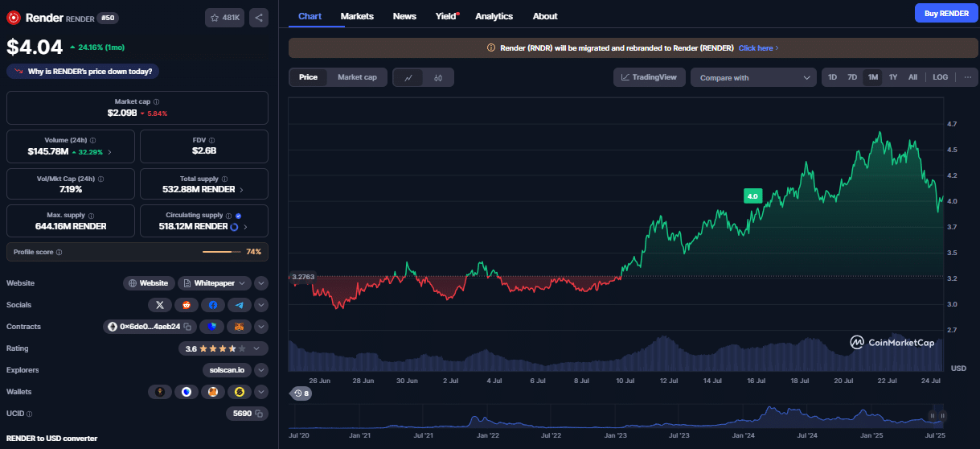Click the verified badge beside Circulating supply
Image resolution: width=980 pixels, height=449 pixels.
pos(239,216)
